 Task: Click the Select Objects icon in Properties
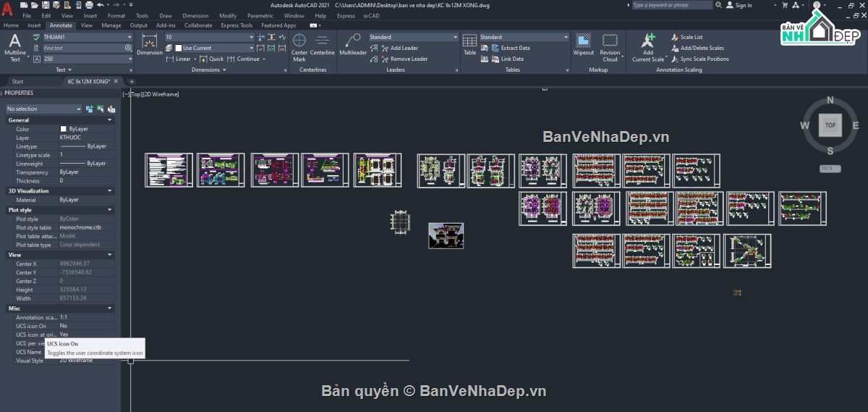(x=101, y=109)
